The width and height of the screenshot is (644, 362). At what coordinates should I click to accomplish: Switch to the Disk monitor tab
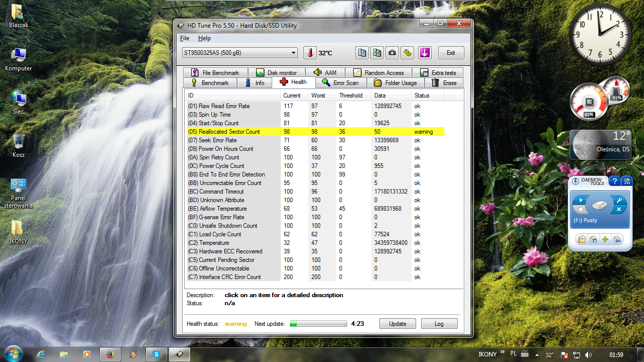pos(276,73)
